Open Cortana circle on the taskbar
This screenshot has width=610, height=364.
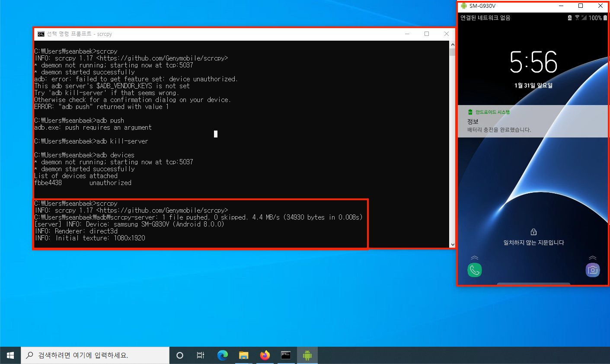[180, 355]
